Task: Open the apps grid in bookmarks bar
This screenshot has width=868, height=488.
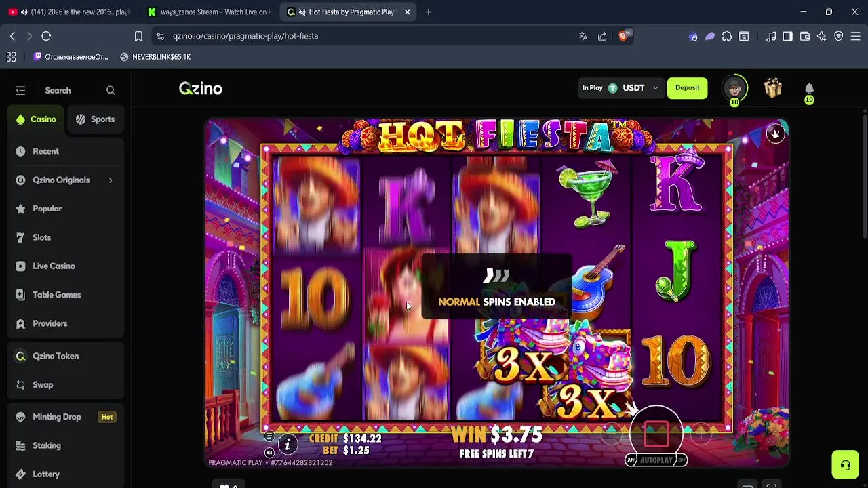Action: (11, 57)
